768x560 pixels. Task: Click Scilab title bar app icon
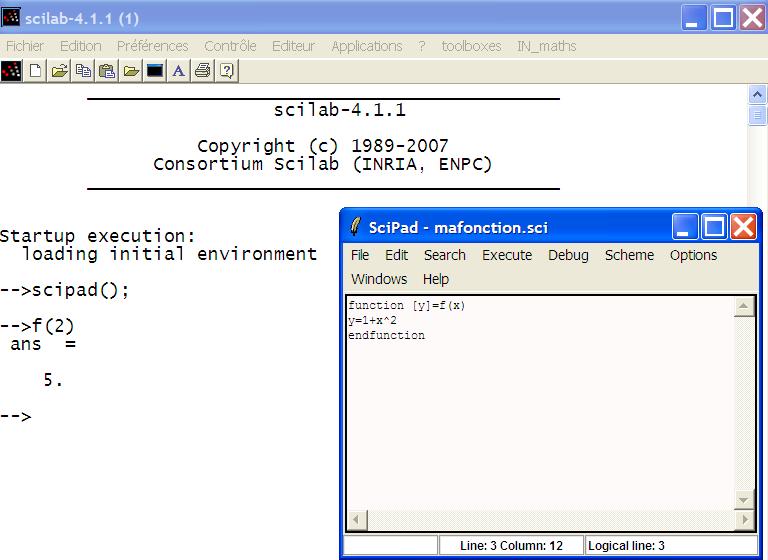tap(11, 18)
